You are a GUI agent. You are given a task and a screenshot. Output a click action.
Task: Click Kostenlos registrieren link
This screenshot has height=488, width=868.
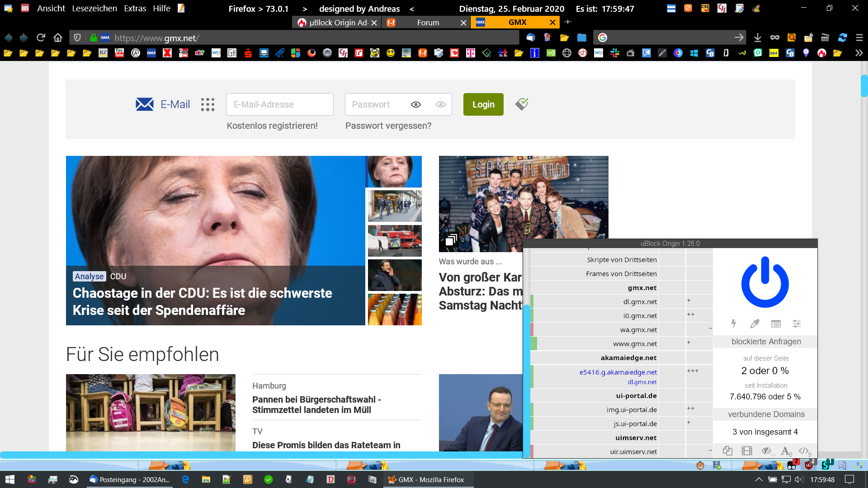click(x=272, y=126)
